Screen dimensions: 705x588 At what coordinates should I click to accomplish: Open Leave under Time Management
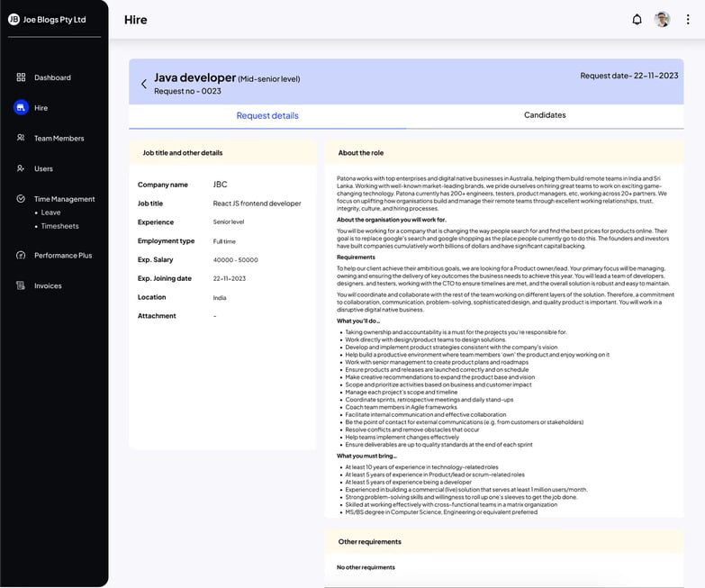(x=50, y=213)
